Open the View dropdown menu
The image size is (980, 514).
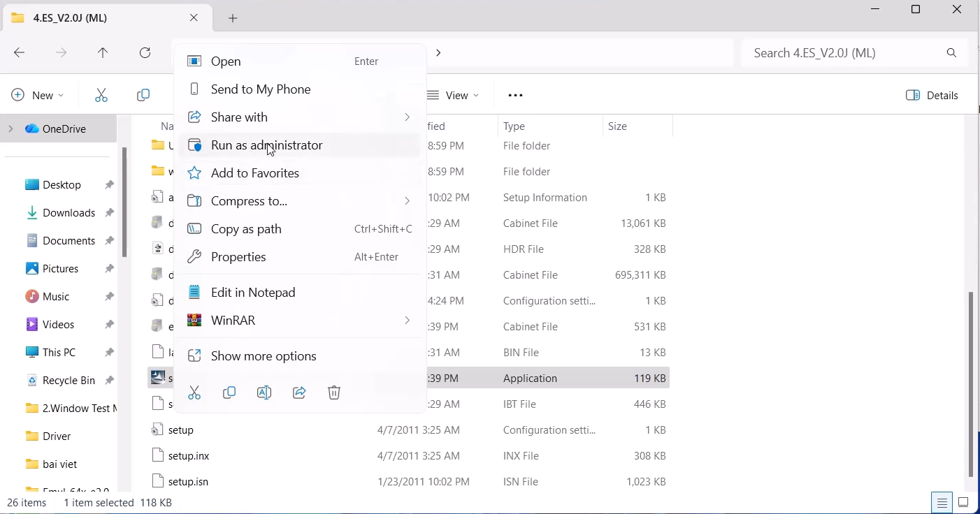tap(454, 96)
